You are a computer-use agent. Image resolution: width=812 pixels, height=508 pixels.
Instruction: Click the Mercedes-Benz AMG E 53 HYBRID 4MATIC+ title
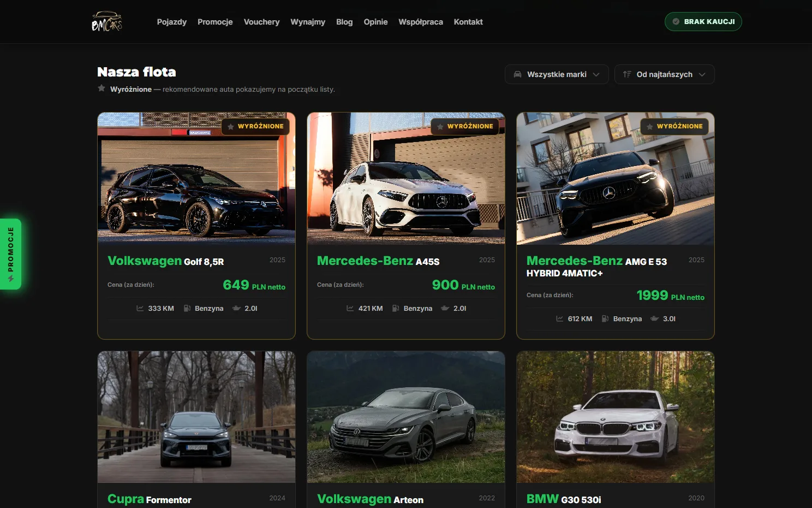click(597, 267)
